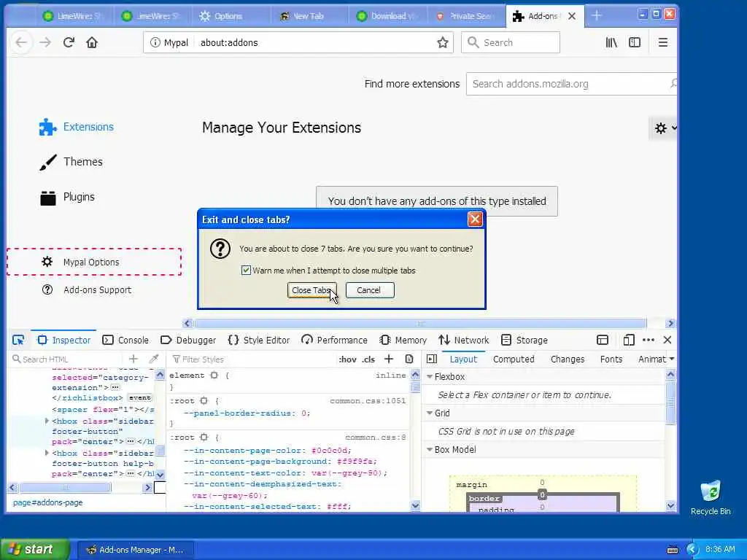This screenshot has width=747, height=560.
Task: Reload the page with the refresh icon
Action: (x=69, y=42)
